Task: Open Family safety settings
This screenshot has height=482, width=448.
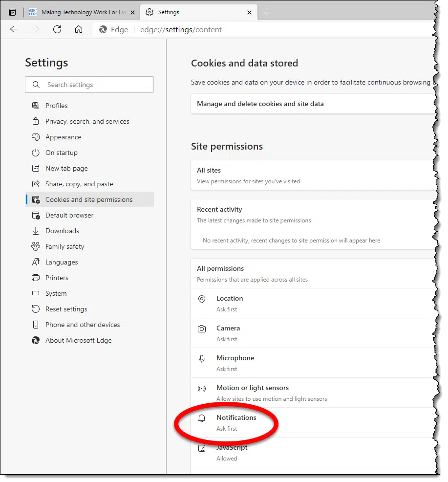Action: 89,246
